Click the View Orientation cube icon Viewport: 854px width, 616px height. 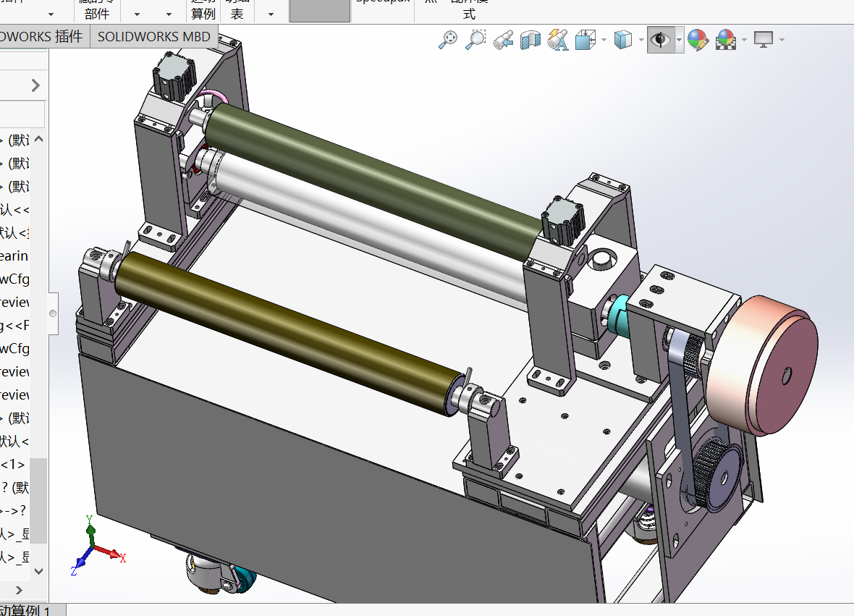(585, 40)
